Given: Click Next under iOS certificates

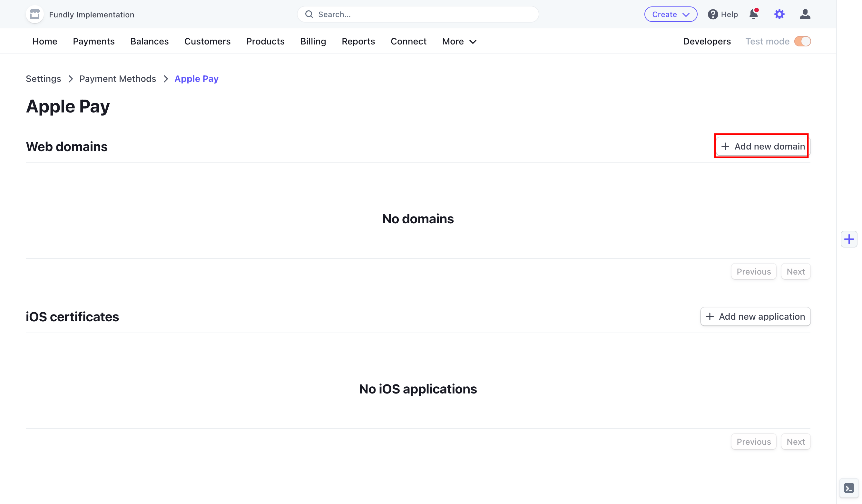Looking at the screenshot, I should tap(796, 442).
